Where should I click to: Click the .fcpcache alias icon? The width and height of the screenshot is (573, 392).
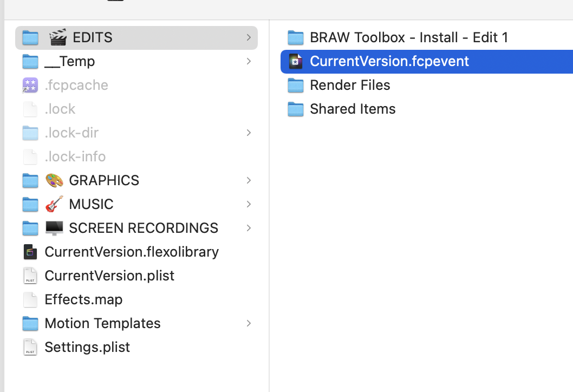tap(30, 85)
